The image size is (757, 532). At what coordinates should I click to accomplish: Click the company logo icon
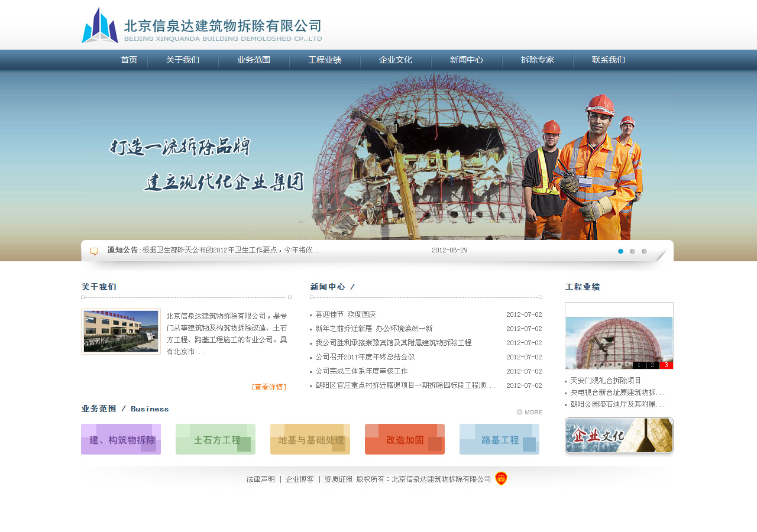[100, 25]
